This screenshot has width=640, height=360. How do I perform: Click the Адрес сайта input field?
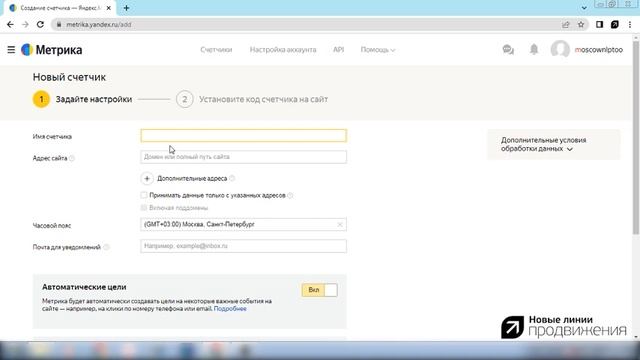[x=243, y=157]
